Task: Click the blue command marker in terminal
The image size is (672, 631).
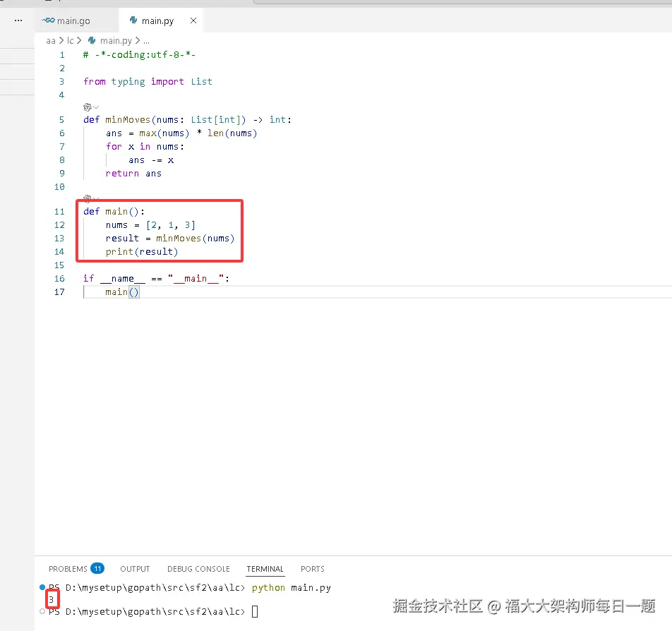Action: click(x=42, y=587)
